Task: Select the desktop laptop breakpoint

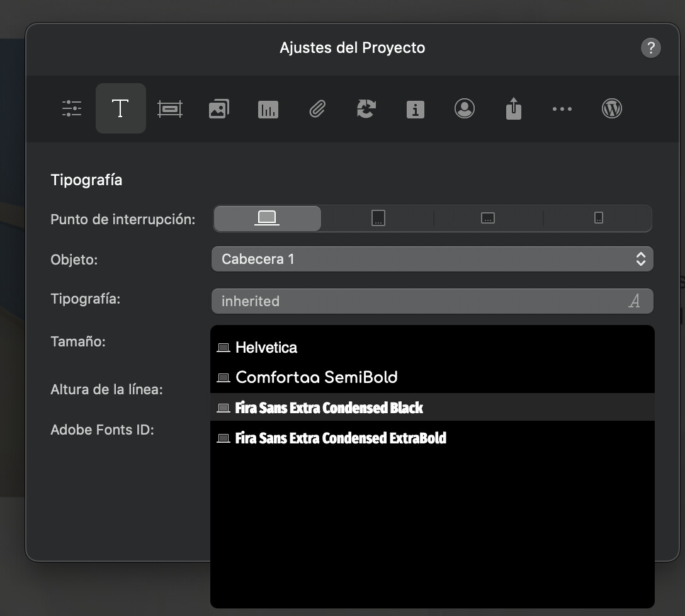Action: coord(268,218)
